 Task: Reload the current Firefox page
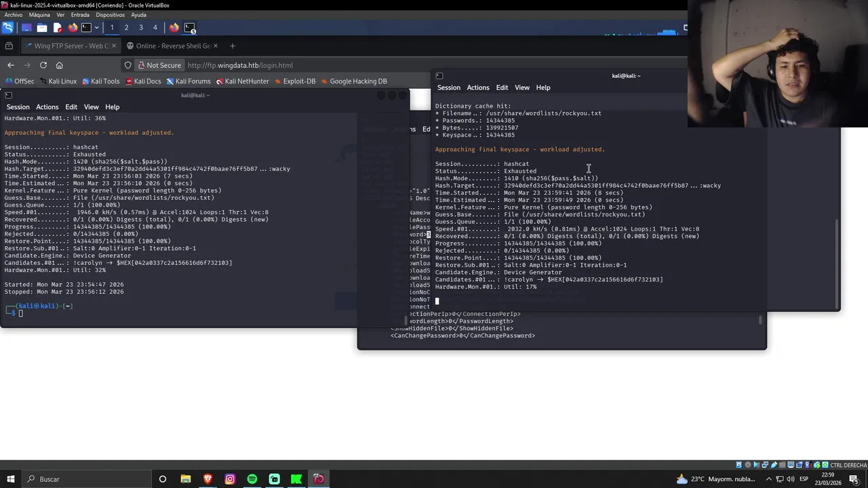(x=43, y=65)
